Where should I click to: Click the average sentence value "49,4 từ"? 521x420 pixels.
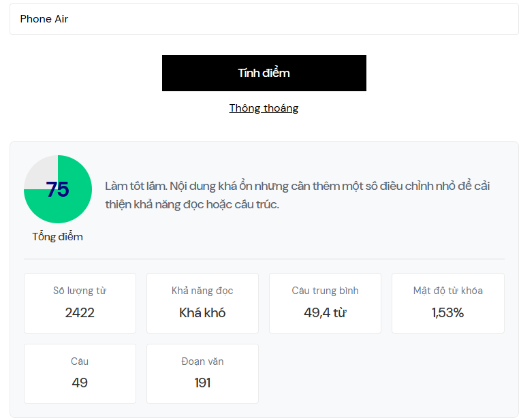(325, 313)
